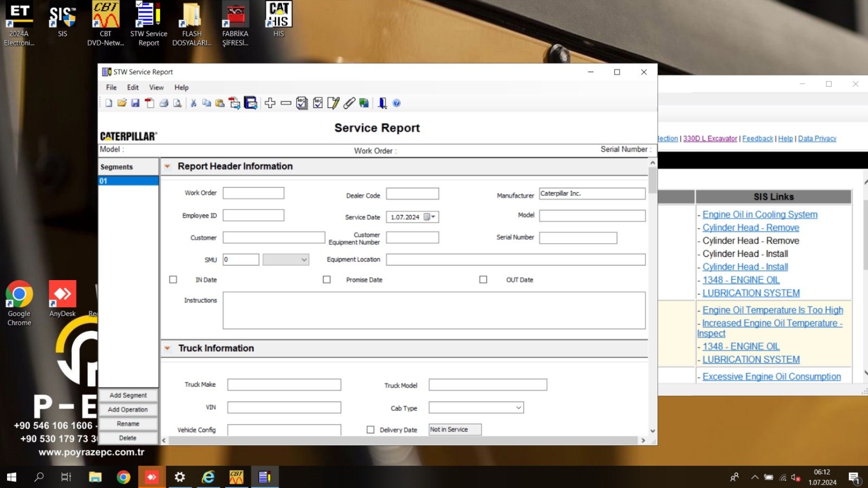The image size is (868, 488).
Task: Open the Edit menu
Action: point(133,87)
